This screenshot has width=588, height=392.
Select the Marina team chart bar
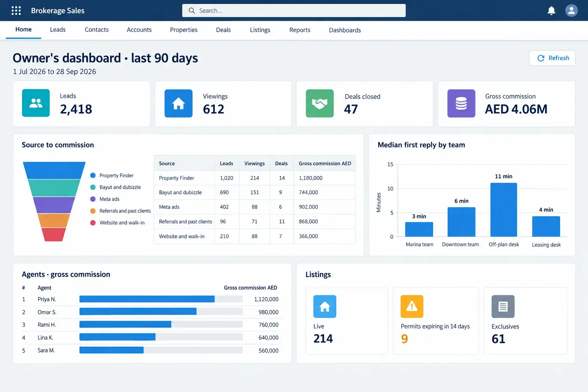click(x=419, y=229)
